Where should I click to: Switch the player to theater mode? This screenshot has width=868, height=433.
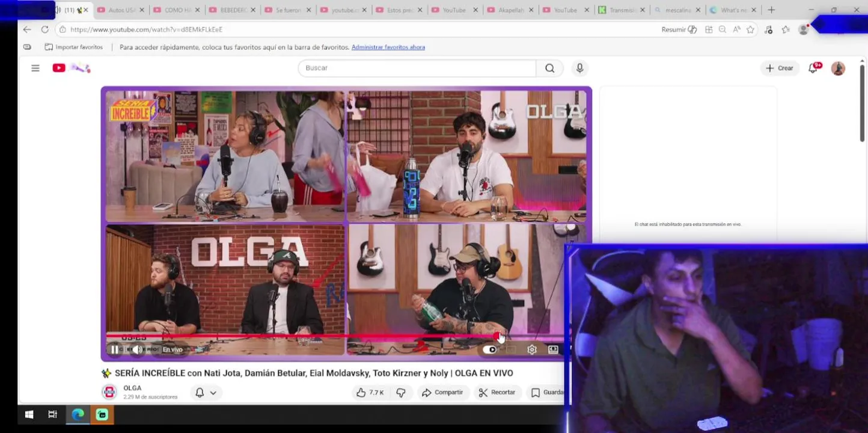553,349
